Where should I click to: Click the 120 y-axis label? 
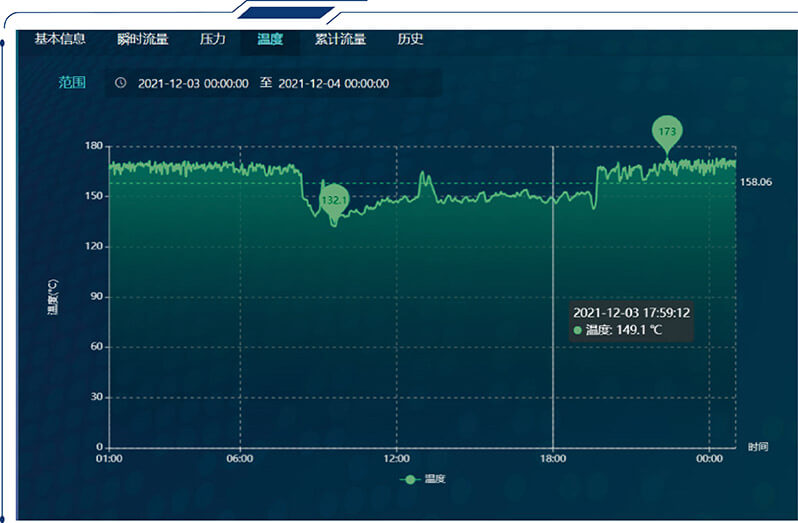click(x=94, y=246)
